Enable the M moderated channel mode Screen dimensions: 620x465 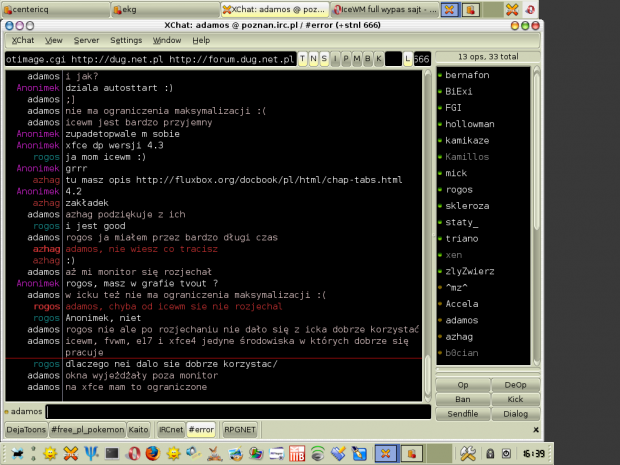(357, 59)
